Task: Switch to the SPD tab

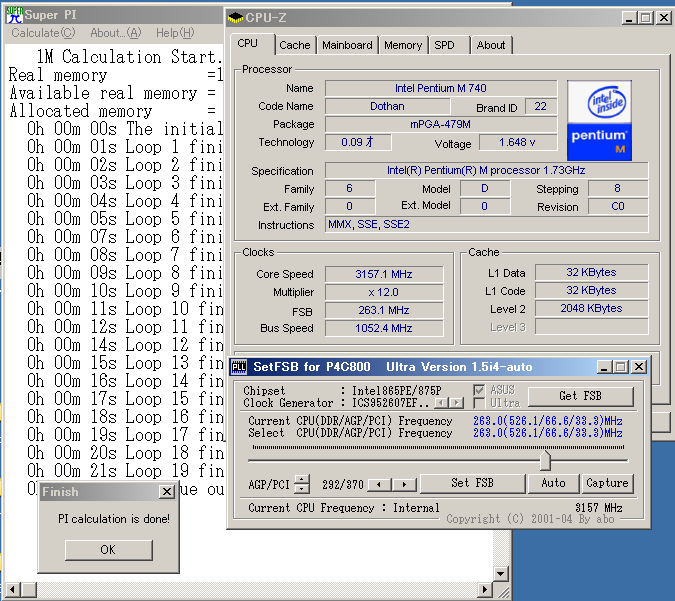Action: coord(449,45)
